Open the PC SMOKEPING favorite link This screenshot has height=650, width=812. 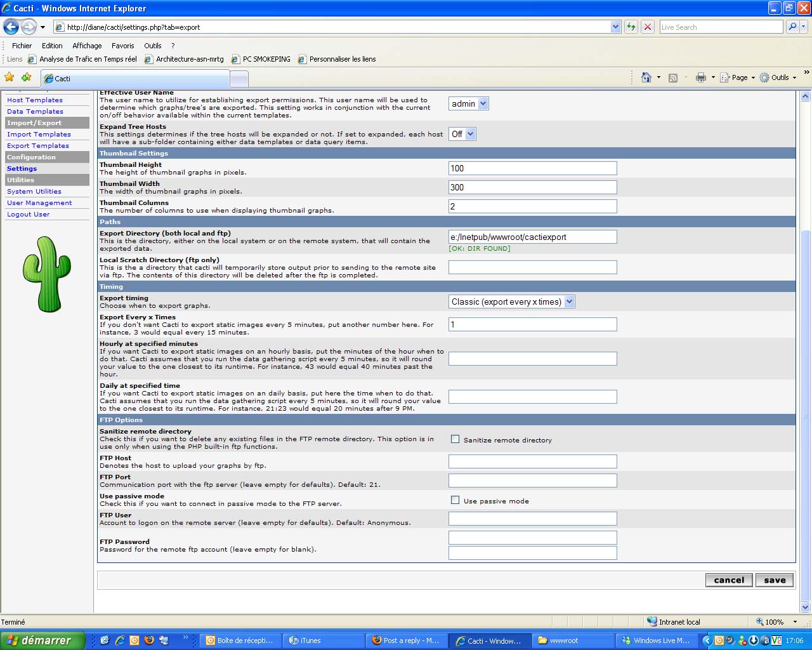click(261, 59)
